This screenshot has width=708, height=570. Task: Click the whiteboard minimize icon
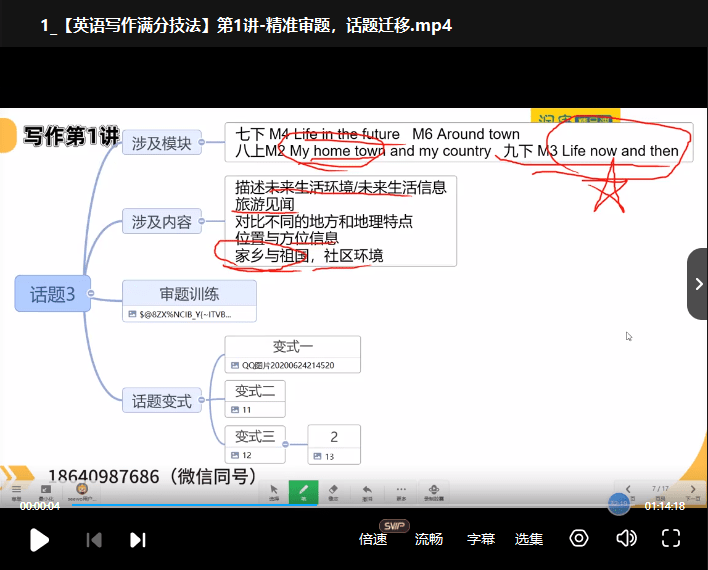coord(46,492)
